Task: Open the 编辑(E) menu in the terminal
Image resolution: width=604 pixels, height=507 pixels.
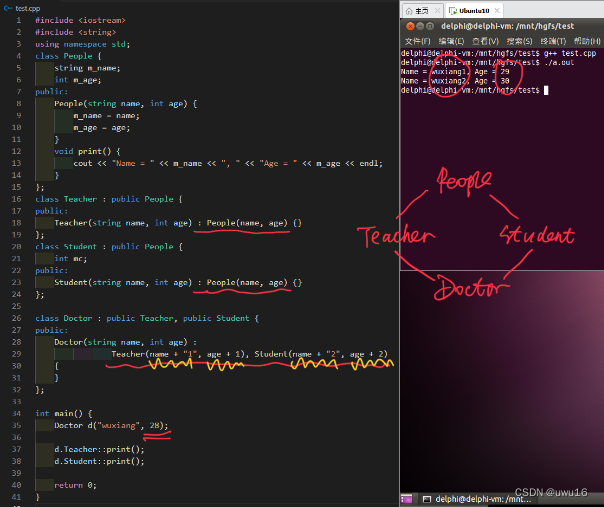Action: point(451,41)
